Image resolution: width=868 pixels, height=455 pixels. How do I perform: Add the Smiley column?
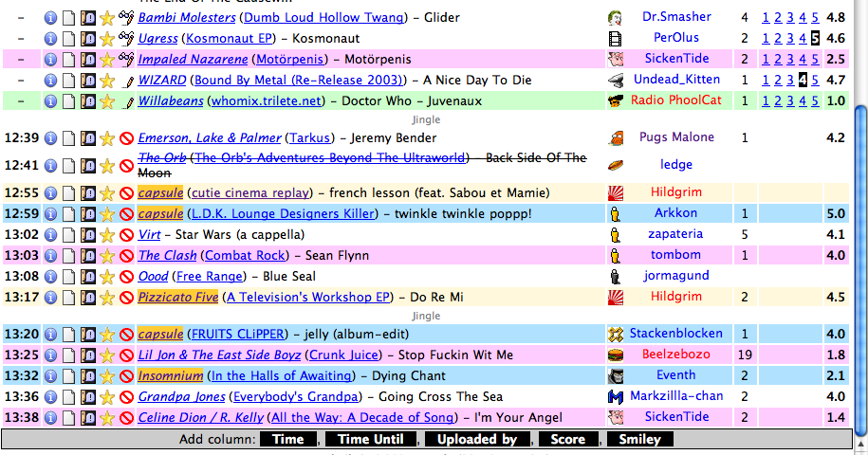tap(640, 440)
